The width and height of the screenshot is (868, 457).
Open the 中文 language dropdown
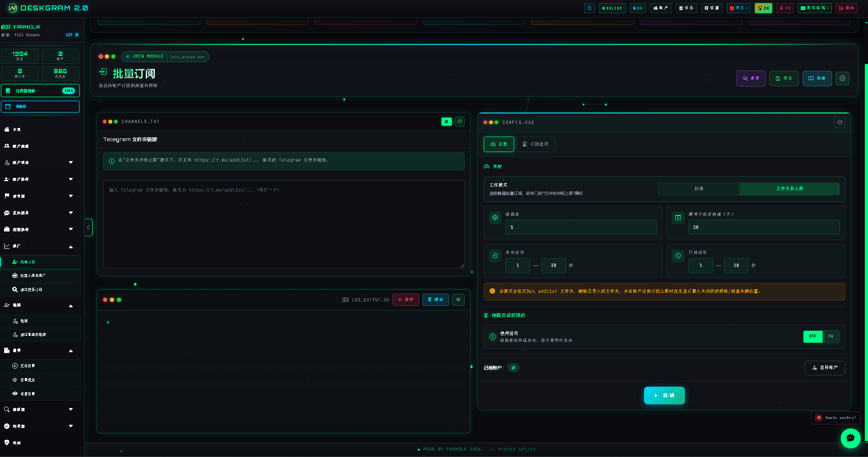(x=739, y=8)
